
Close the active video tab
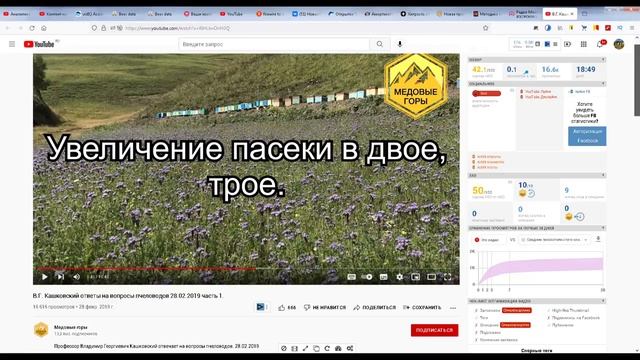click(572, 13)
